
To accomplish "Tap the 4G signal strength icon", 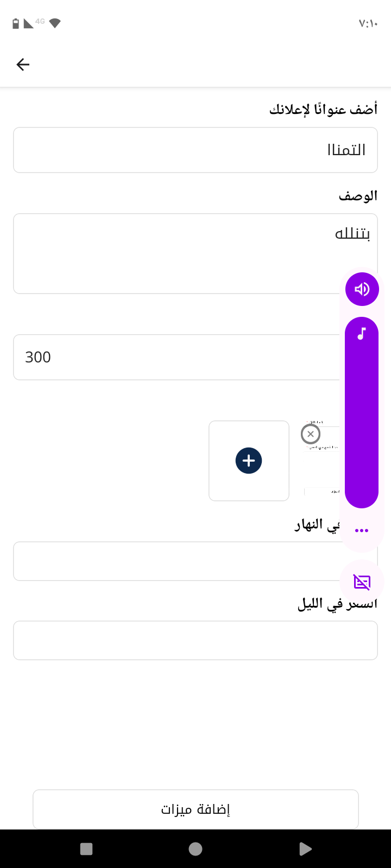I will point(29,23).
